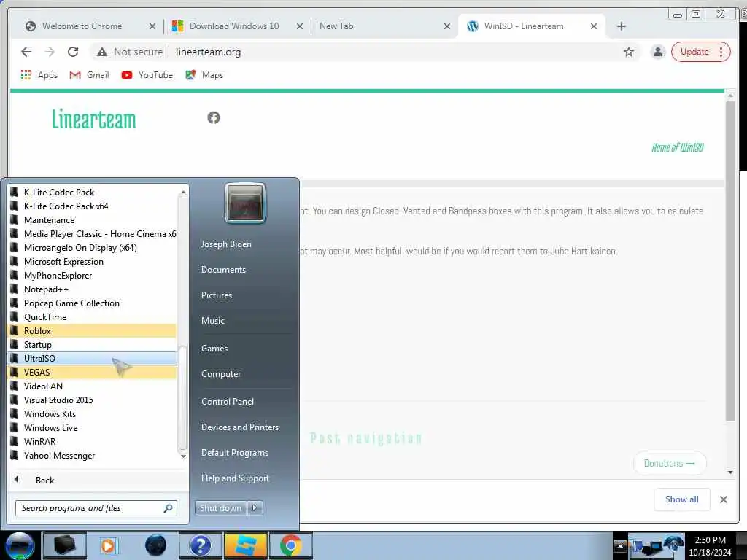The width and height of the screenshot is (747, 560).
Task: Switch to the Welcome to Chrome tab
Action: (x=82, y=26)
